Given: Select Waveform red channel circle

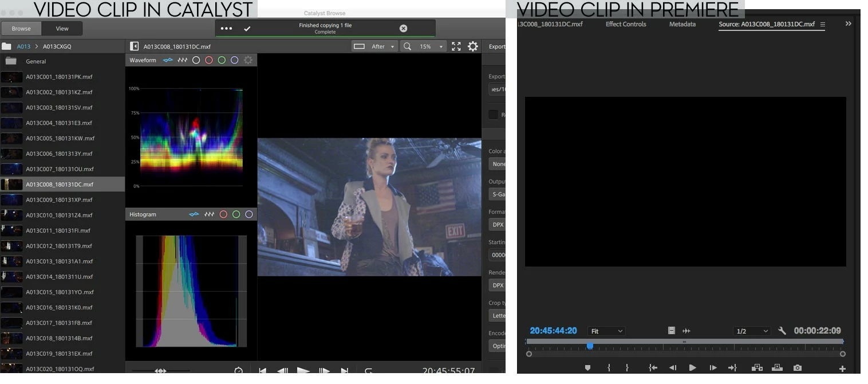Looking at the screenshot, I should pos(209,60).
